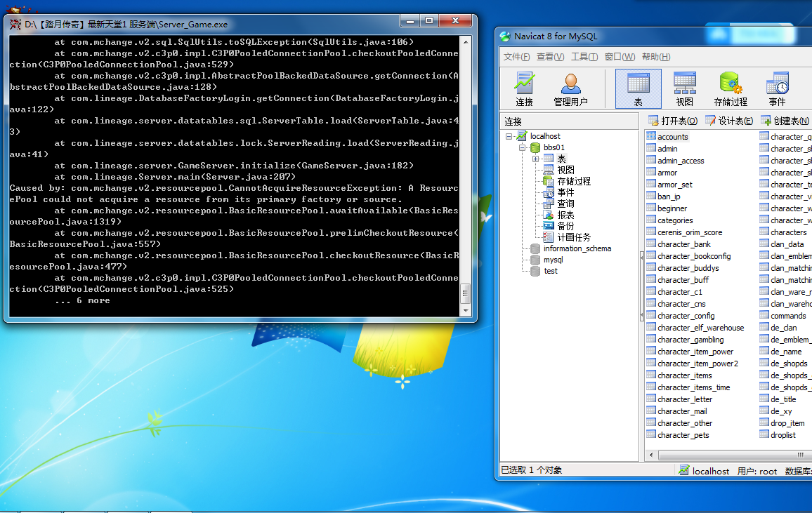Screen dimensions: 812x513
Task: Select accounts table
Action: pos(673,137)
